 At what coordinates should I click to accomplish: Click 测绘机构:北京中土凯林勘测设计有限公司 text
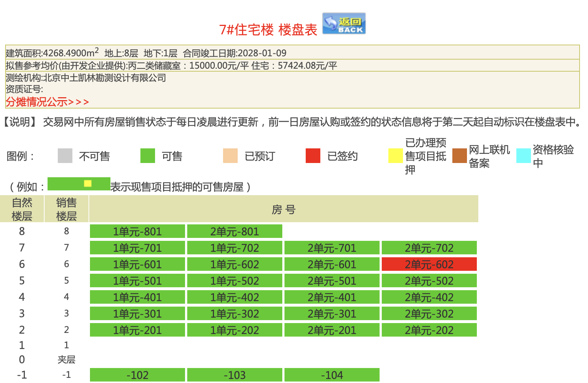coord(86,78)
